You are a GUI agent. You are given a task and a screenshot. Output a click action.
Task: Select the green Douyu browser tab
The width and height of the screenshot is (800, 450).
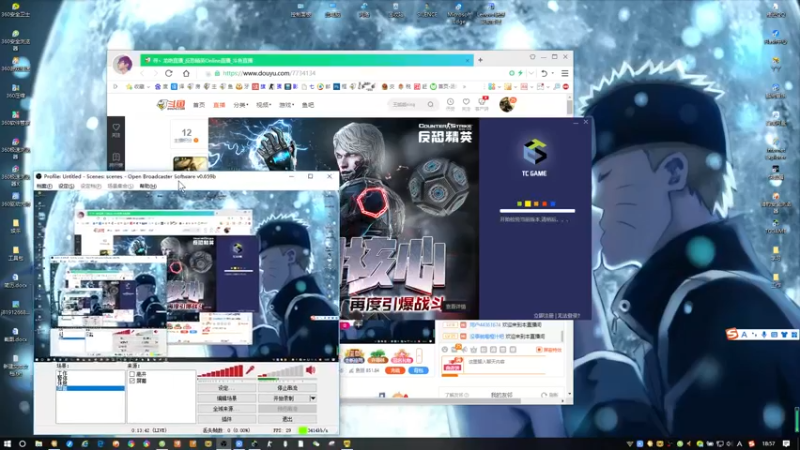(x=307, y=60)
